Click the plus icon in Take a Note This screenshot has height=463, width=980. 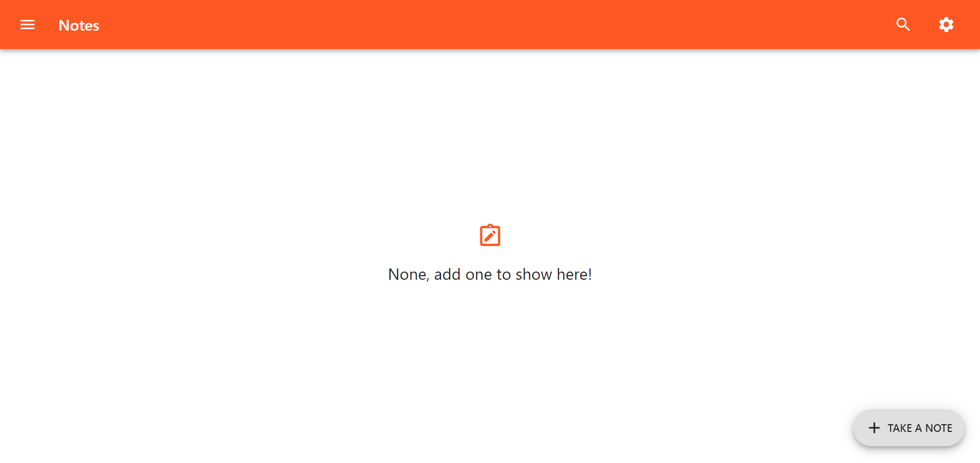(x=874, y=428)
